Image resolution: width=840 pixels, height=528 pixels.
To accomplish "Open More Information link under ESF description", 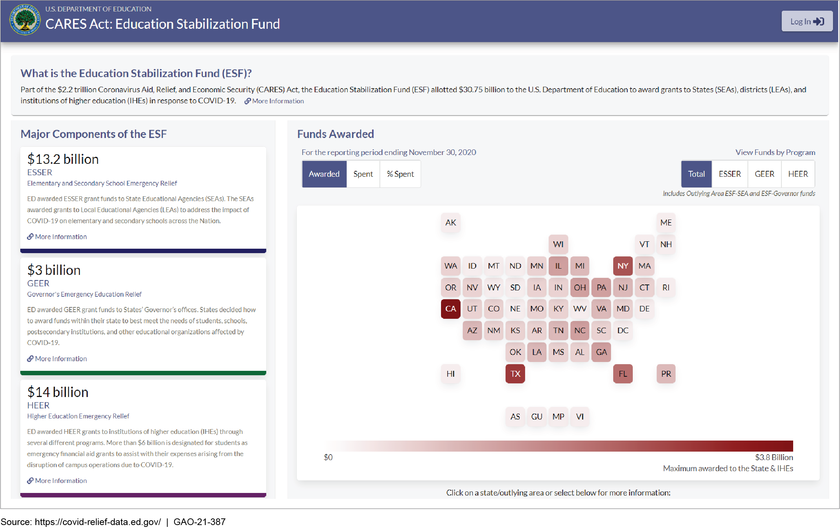I will click(x=274, y=101).
